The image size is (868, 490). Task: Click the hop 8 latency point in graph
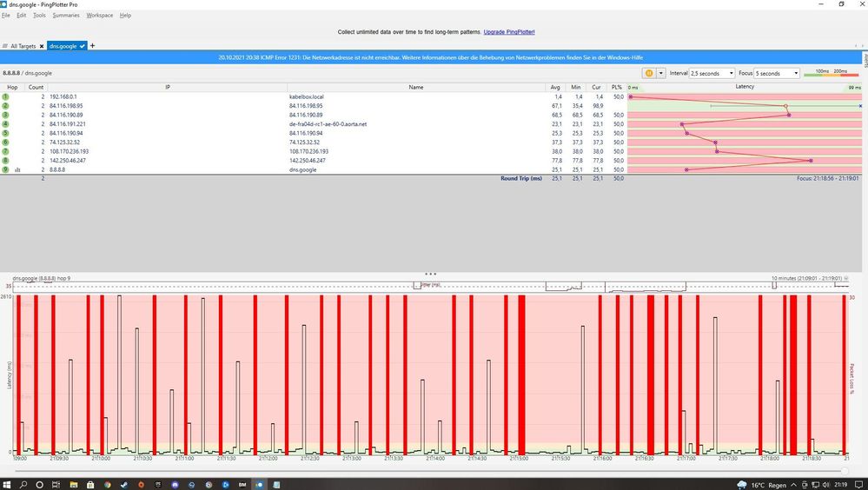811,161
